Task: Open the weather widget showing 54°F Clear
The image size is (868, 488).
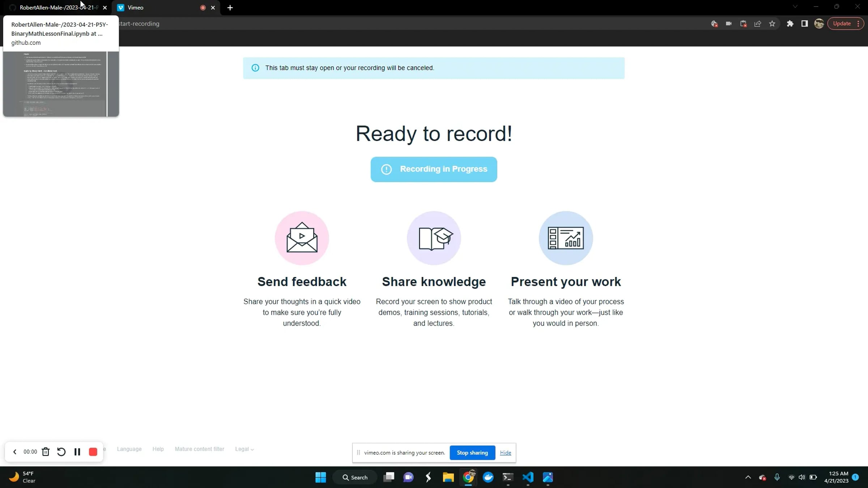Action: [22, 477]
